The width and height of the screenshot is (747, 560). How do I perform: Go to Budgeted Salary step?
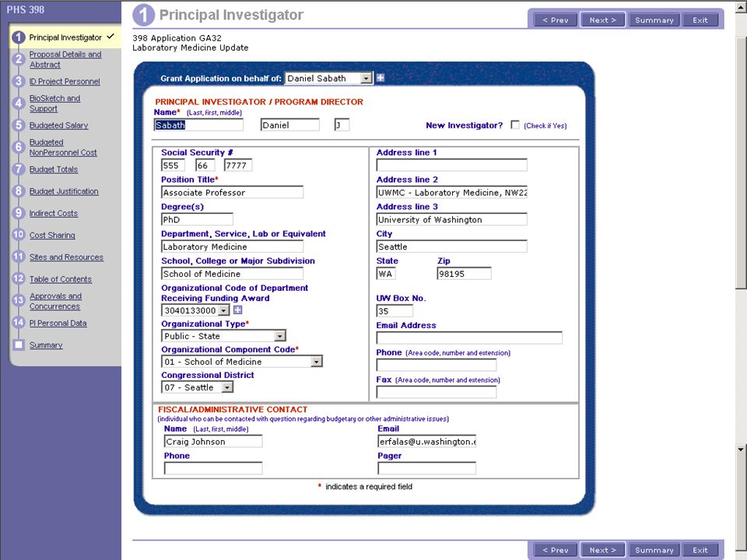point(58,125)
